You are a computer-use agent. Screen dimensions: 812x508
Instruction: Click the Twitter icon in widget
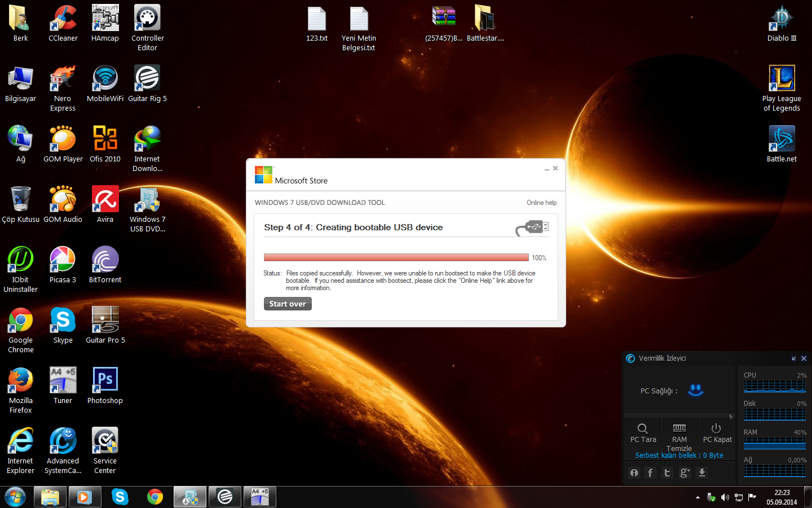[667, 473]
